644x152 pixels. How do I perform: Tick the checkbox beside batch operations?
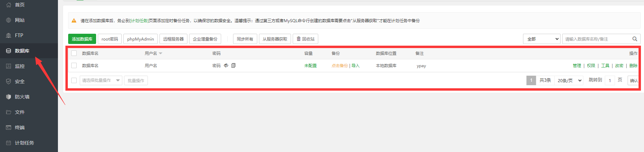pyautogui.click(x=74, y=80)
